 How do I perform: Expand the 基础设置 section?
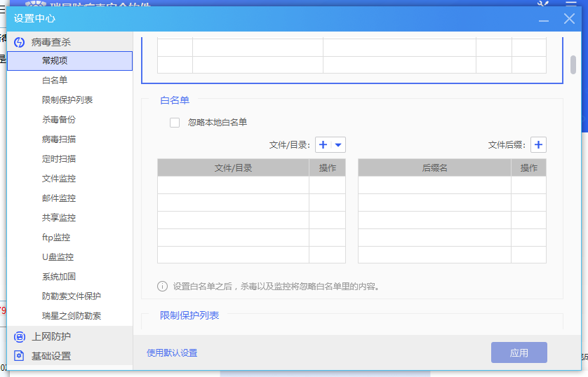click(x=51, y=356)
